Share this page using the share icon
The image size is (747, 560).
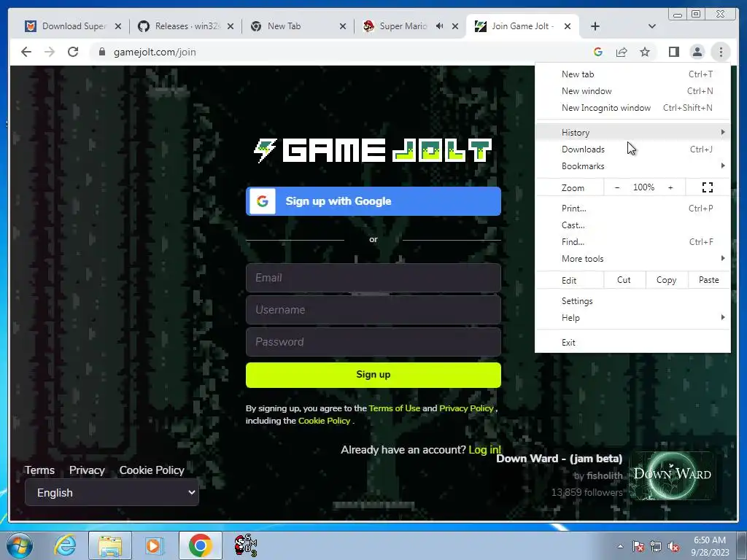pyautogui.click(x=622, y=52)
